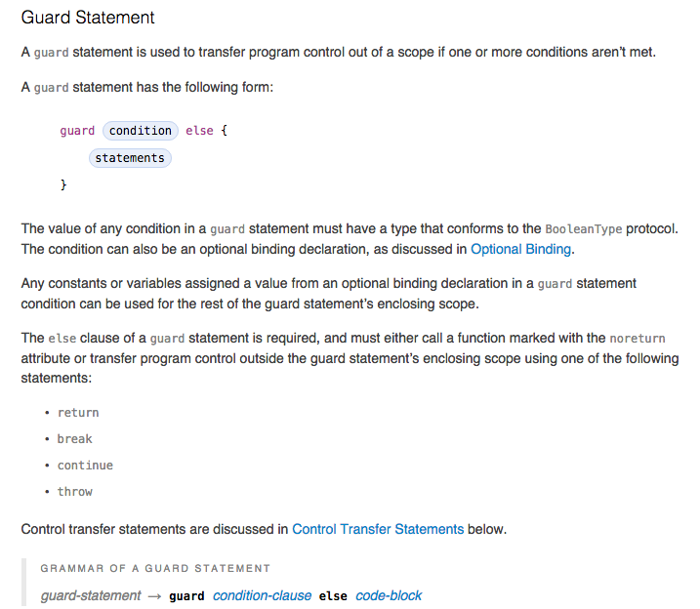Click the code-block grammar link

[389, 595]
